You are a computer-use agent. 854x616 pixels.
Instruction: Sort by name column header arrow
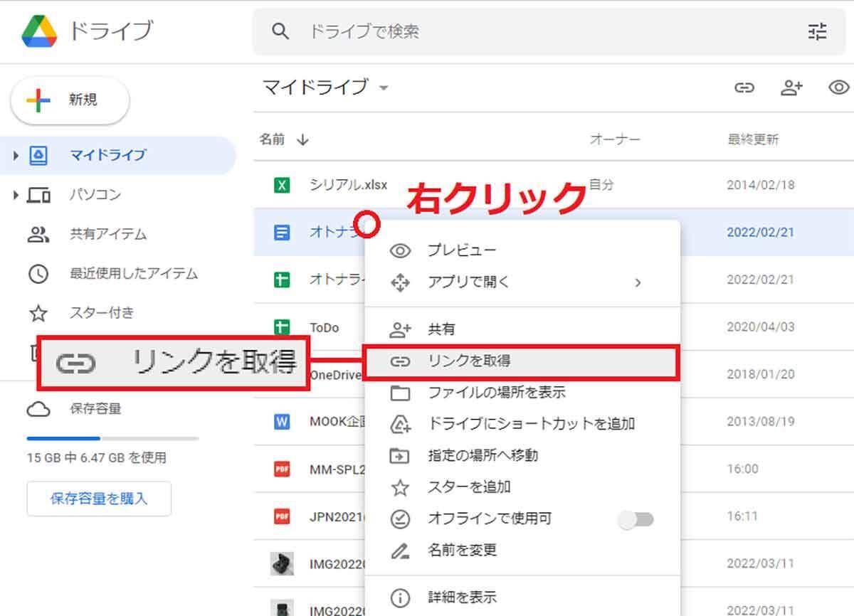(x=303, y=139)
